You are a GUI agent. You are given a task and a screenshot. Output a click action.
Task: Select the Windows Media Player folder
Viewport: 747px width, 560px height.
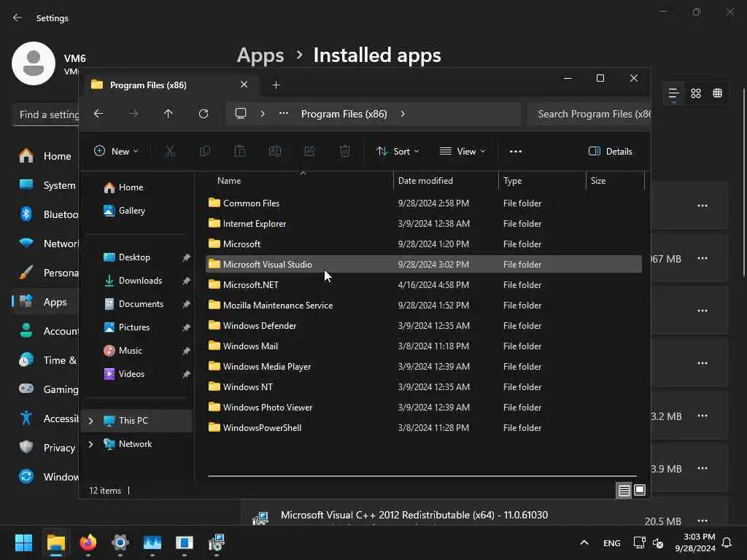424,367
